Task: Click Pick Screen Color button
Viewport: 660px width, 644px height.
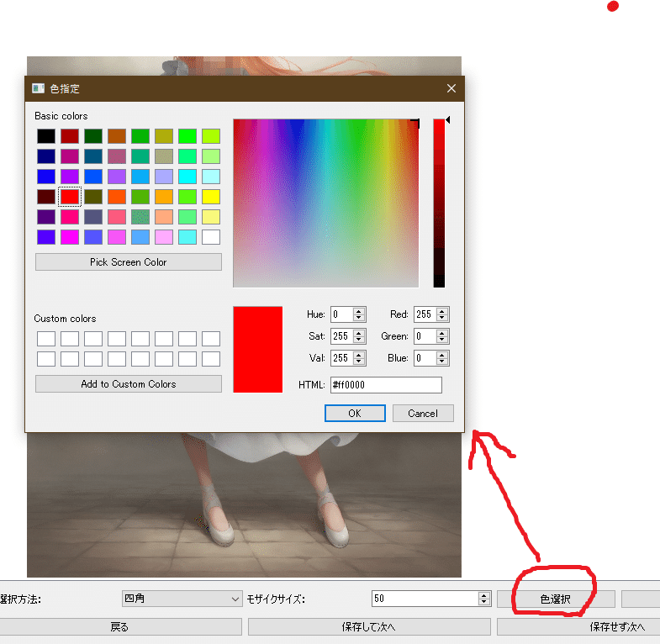Action: pyautogui.click(x=129, y=261)
